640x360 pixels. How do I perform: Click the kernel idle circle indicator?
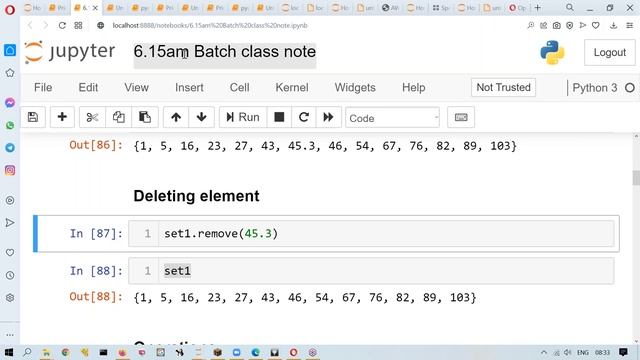630,88
